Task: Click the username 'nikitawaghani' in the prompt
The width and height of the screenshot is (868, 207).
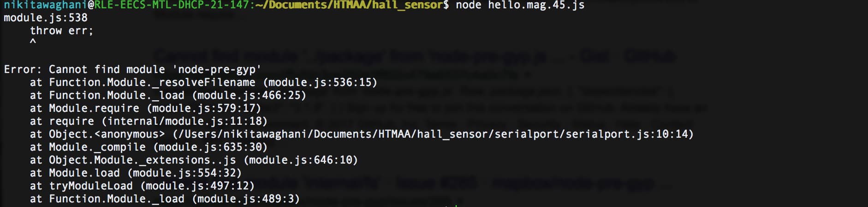Action: [46, 5]
